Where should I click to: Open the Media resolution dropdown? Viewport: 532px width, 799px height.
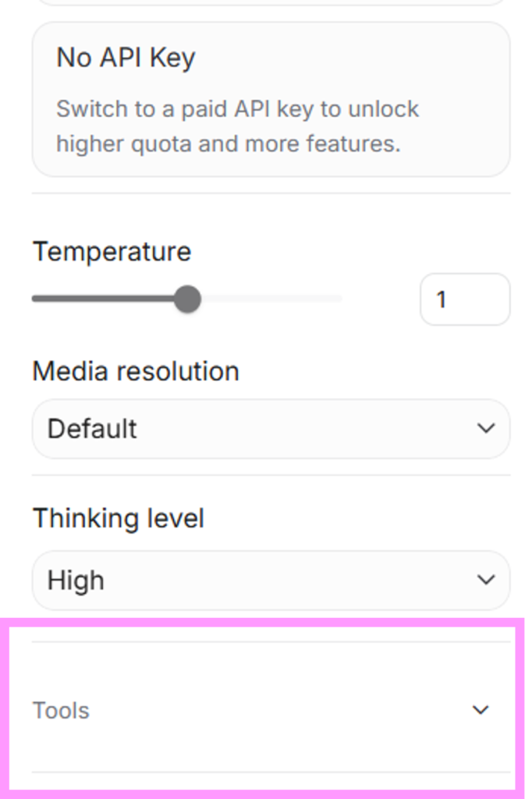[x=271, y=428]
